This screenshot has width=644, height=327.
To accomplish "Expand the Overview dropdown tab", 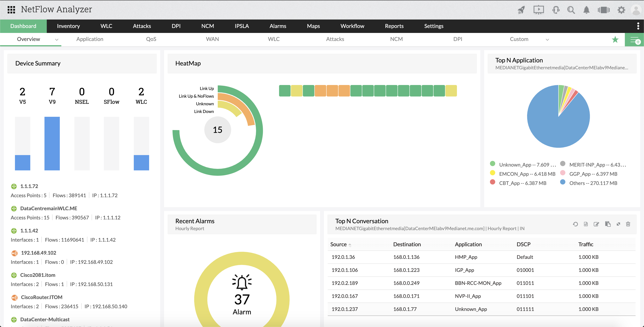I will click(x=55, y=39).
